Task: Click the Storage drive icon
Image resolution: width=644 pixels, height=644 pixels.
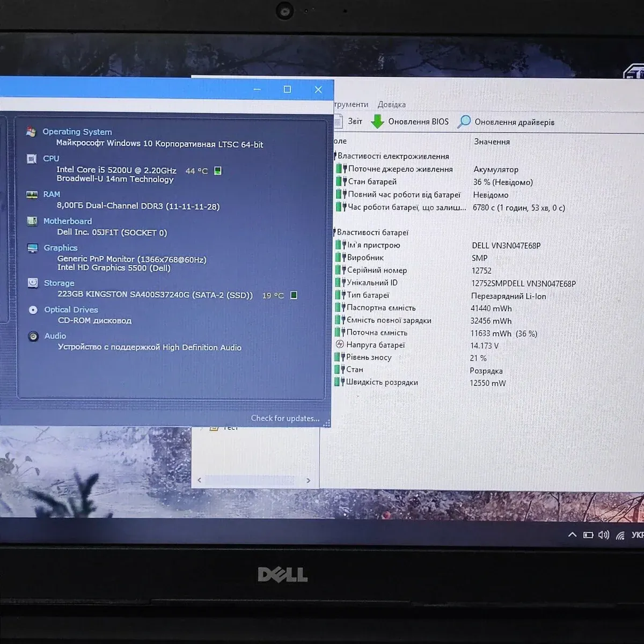Action: pos(33,283)
